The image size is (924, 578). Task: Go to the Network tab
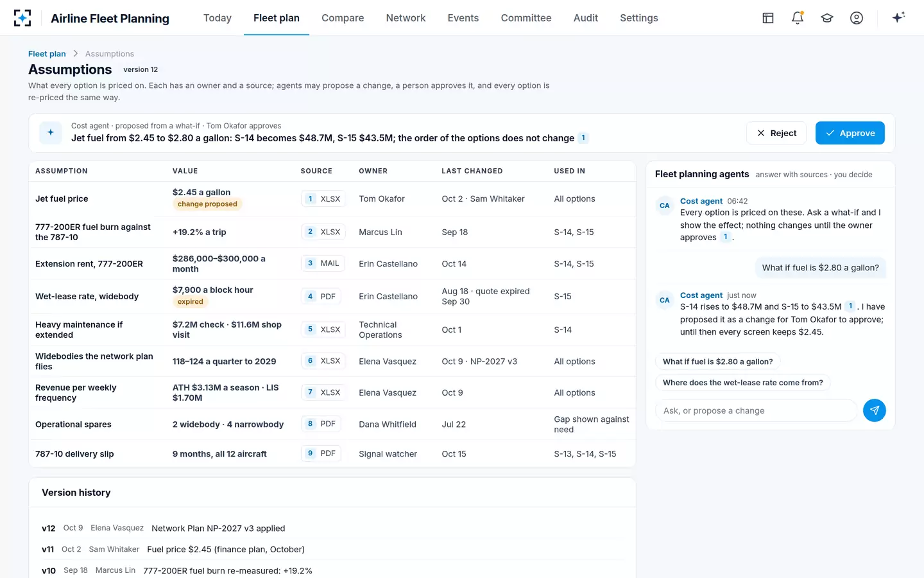click(406, 18)
